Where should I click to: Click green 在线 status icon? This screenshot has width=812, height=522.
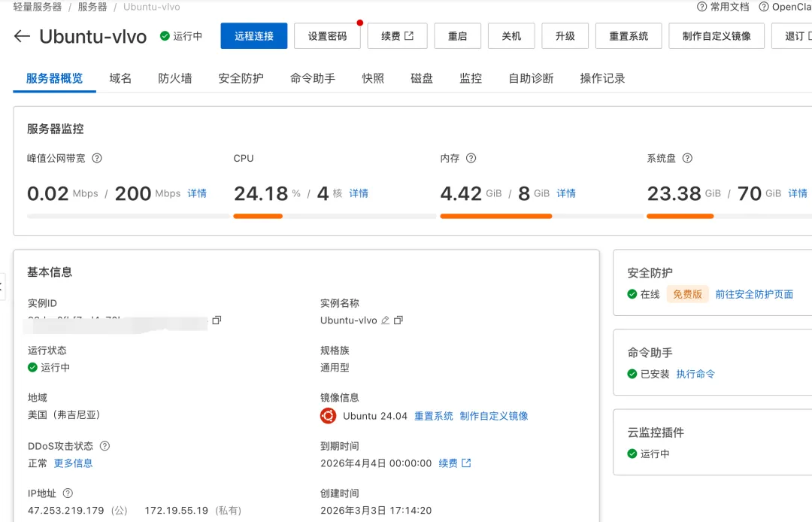(x=632, y=294)
